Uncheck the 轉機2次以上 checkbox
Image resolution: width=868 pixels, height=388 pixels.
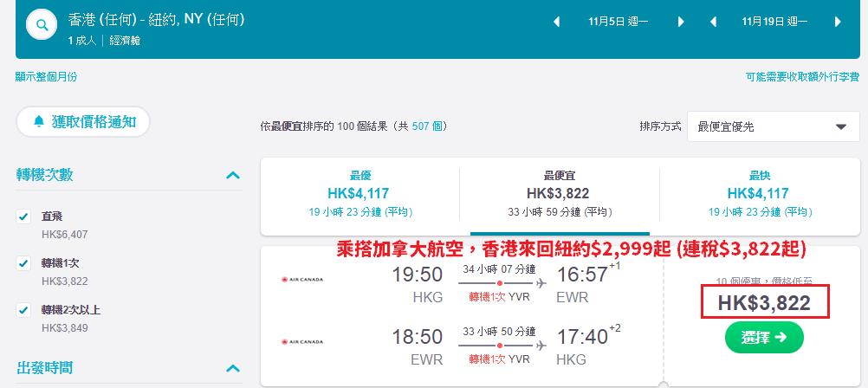[23, 310]
